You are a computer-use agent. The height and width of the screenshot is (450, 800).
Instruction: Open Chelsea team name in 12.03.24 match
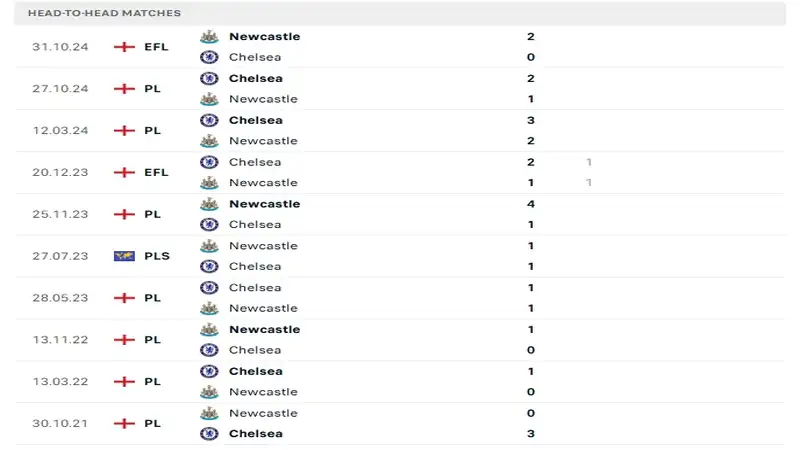tap(255, 120)
